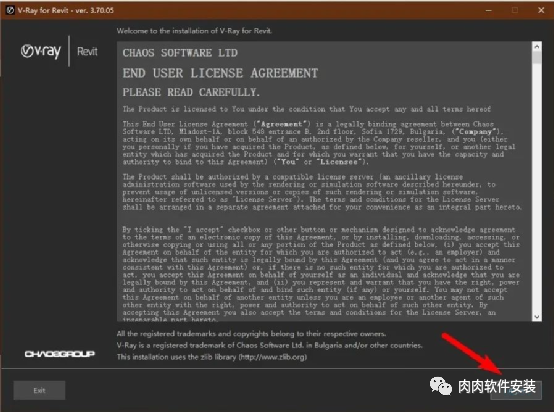Viewport: 554px width, 412px height.
Task: Minimize the V-Ray for Revit installer window
Action: (489, 10)
